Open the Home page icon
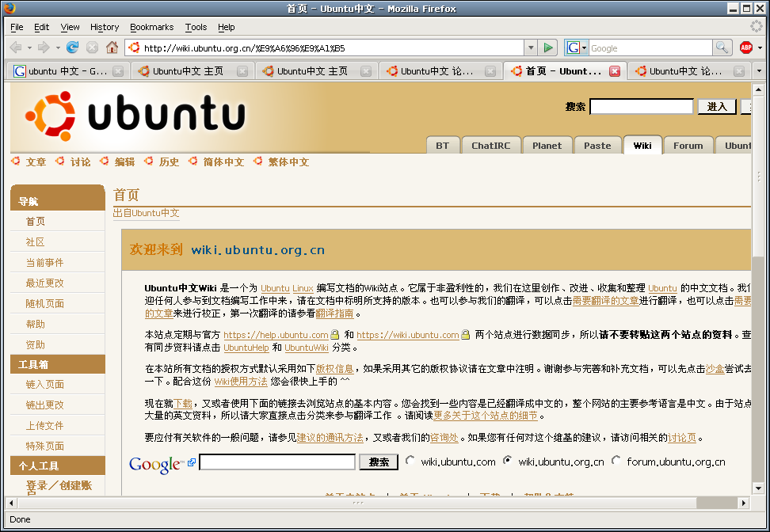 tap(112, 47)
